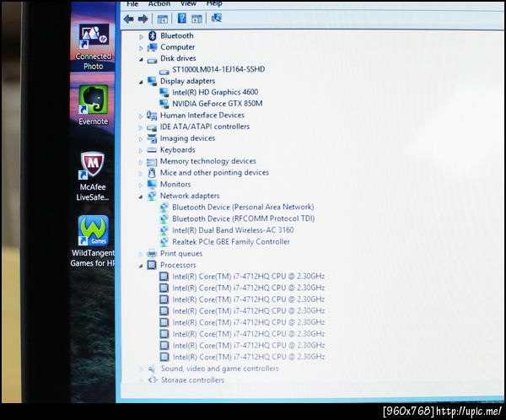
Task: Collapse the Disk drives category arrow
Action: tap(141, 59)
